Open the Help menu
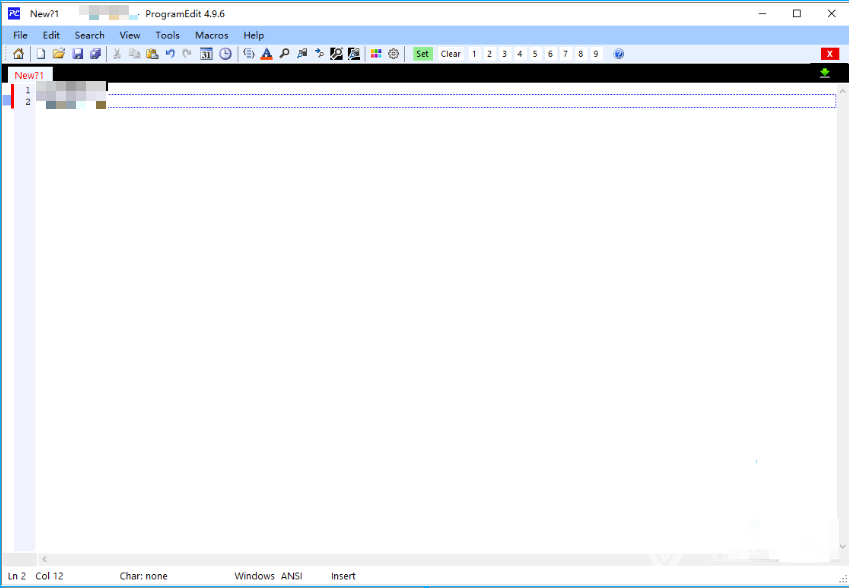849x588 pixels. 253,35
